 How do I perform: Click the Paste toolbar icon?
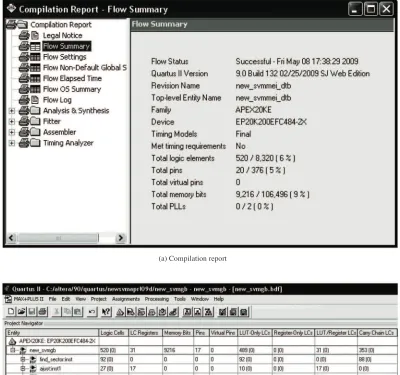77,312
